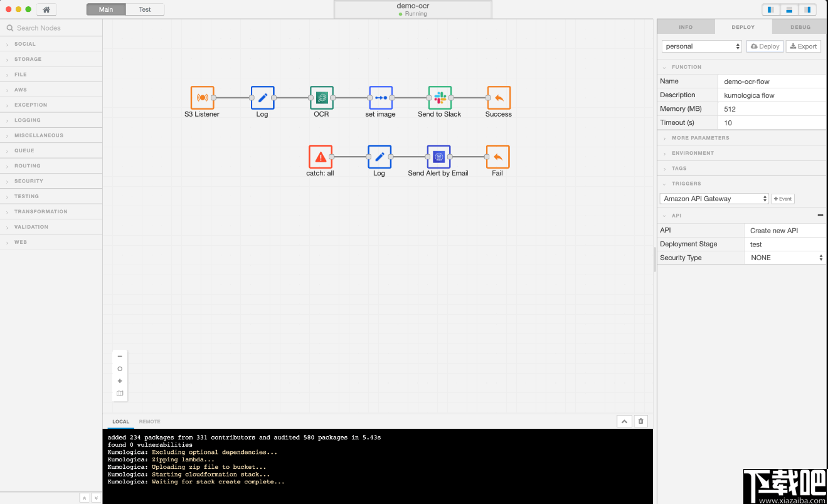This screenshot has height=504, width=828.
Task: Click the Deploy button
Action: [x=765, y=46]
